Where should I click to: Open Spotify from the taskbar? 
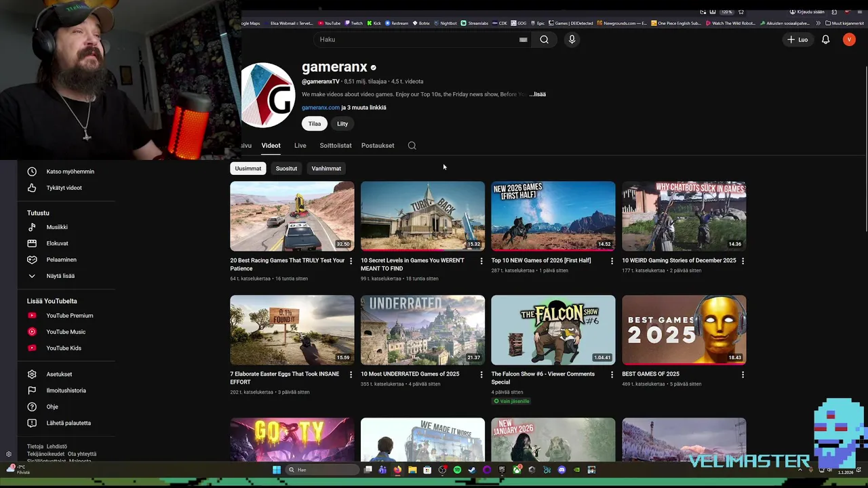coord(457,470)
